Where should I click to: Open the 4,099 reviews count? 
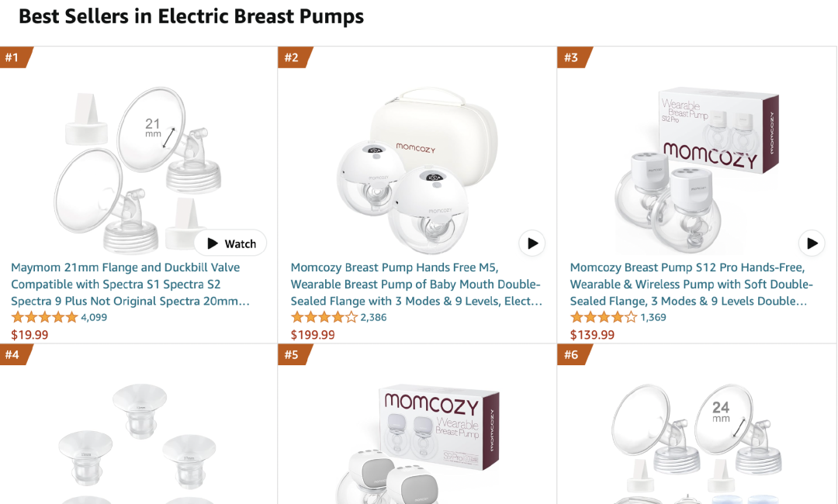(94, 317)
